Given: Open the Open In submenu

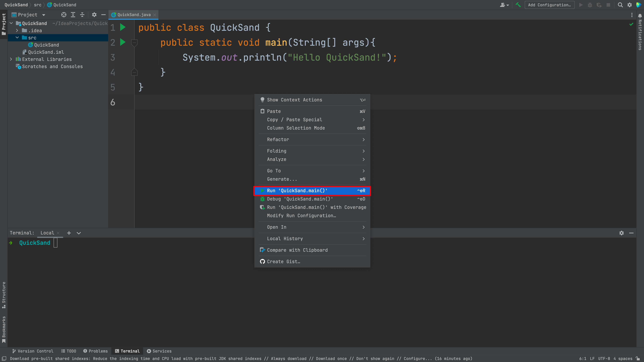Looking at the screenshot, I should [312, 227].
